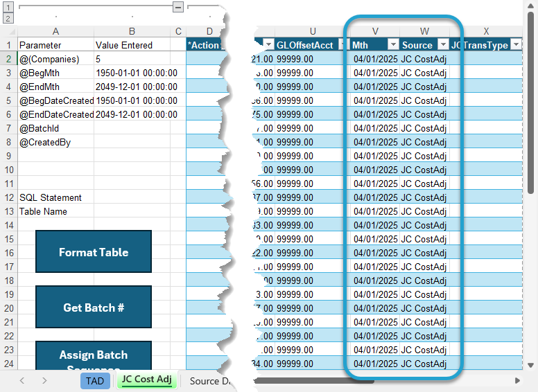
Task: Select the JC Cost Adj sheet tab
Action: coord(147,380)
